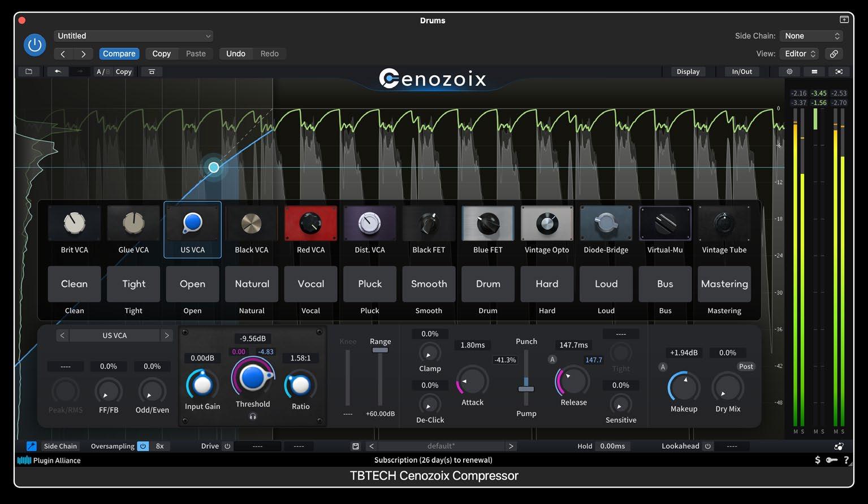868x504 pixels.
Task: Click the Paste button
Action: click(196, 54)
